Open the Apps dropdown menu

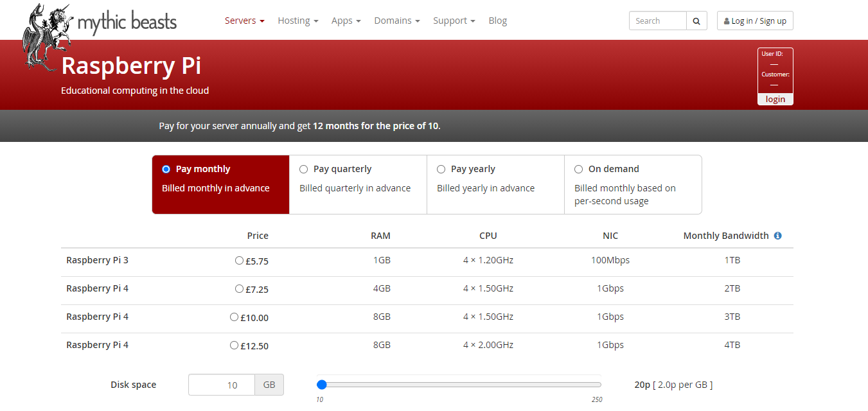[x=346, y=21]
